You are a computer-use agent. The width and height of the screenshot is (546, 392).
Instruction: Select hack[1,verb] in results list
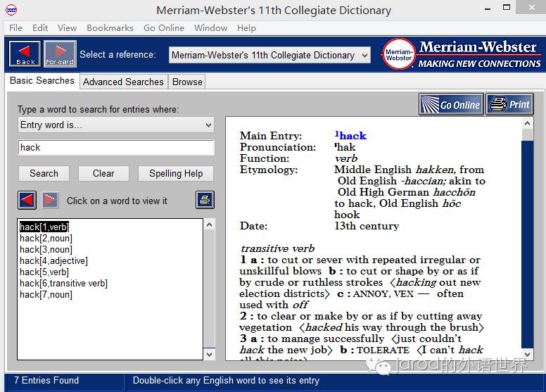click(44, 227)
